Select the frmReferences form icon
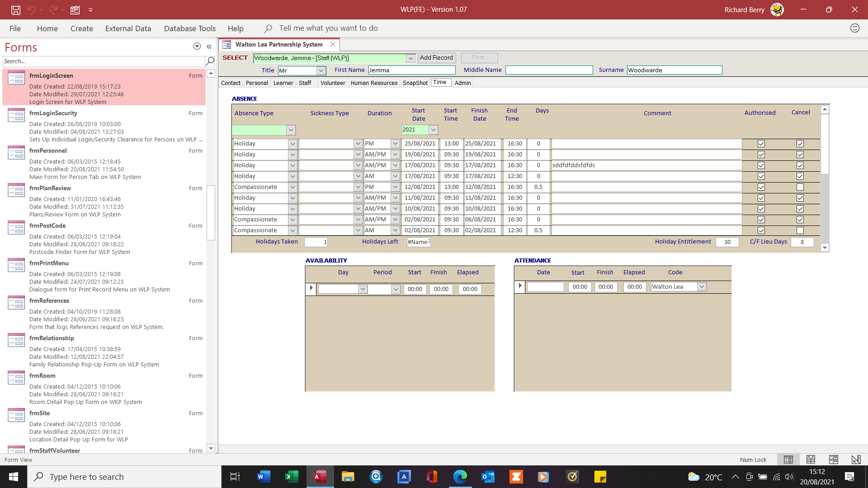The image size is (868, 488). point(16,303)
